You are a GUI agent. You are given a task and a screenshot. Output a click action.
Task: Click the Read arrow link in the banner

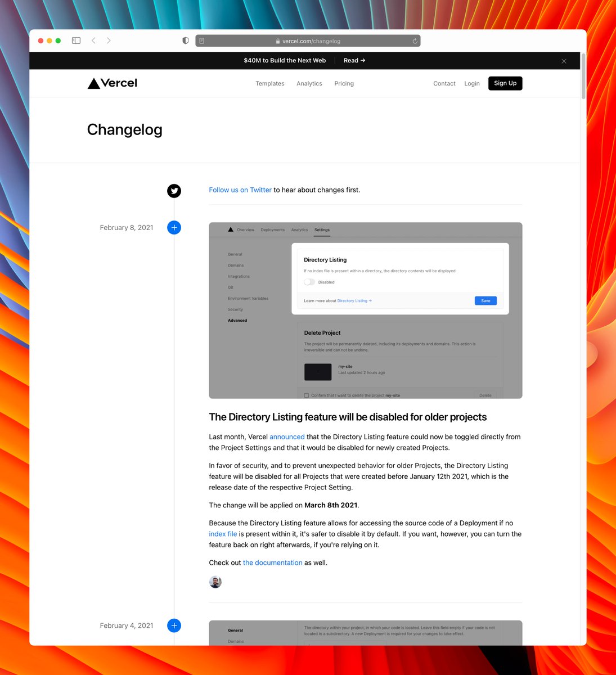coord(354,61)
